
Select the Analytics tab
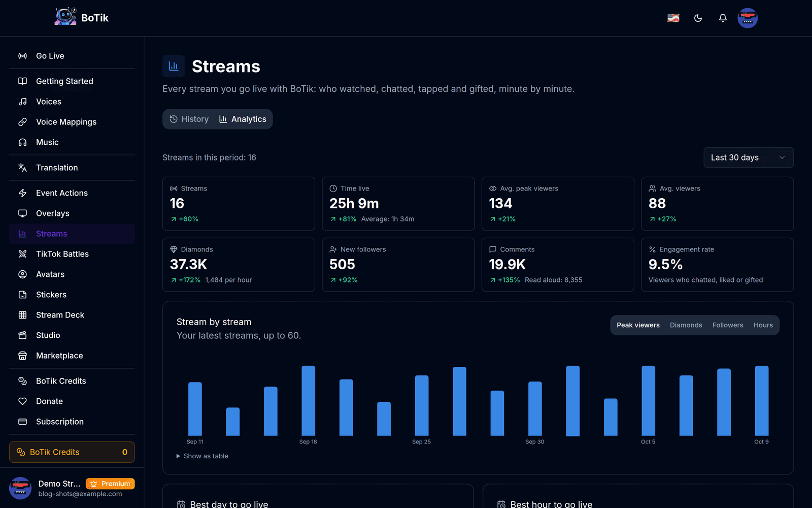[x=243, y=119]
